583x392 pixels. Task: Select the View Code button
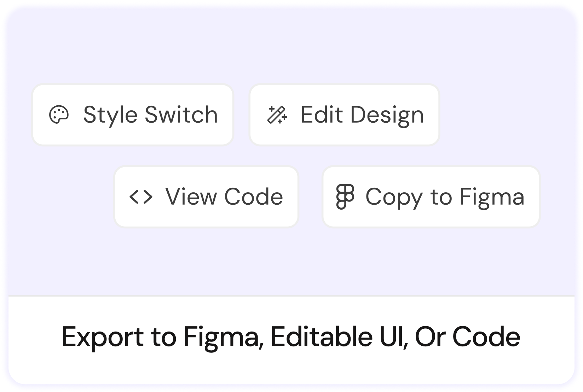[x=206, y=197]
